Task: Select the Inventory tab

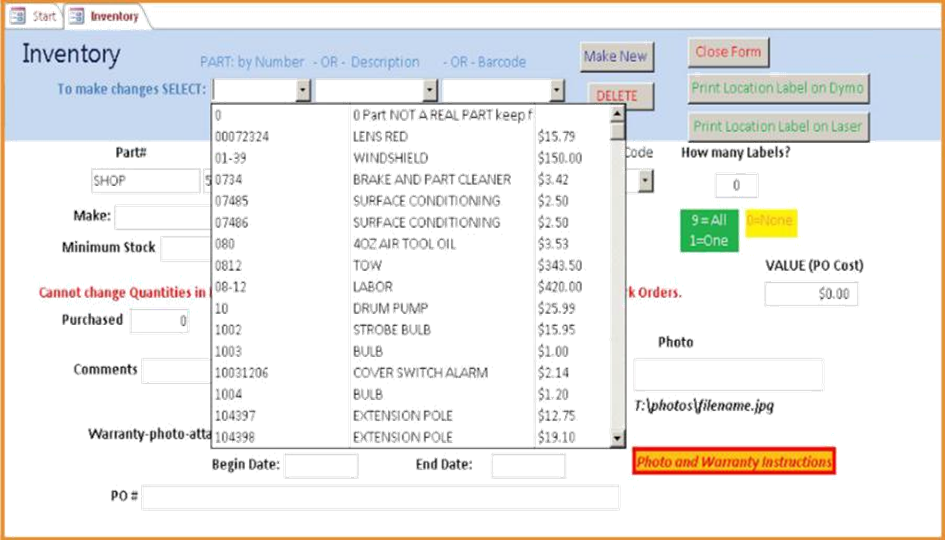Action: point(105,16)
